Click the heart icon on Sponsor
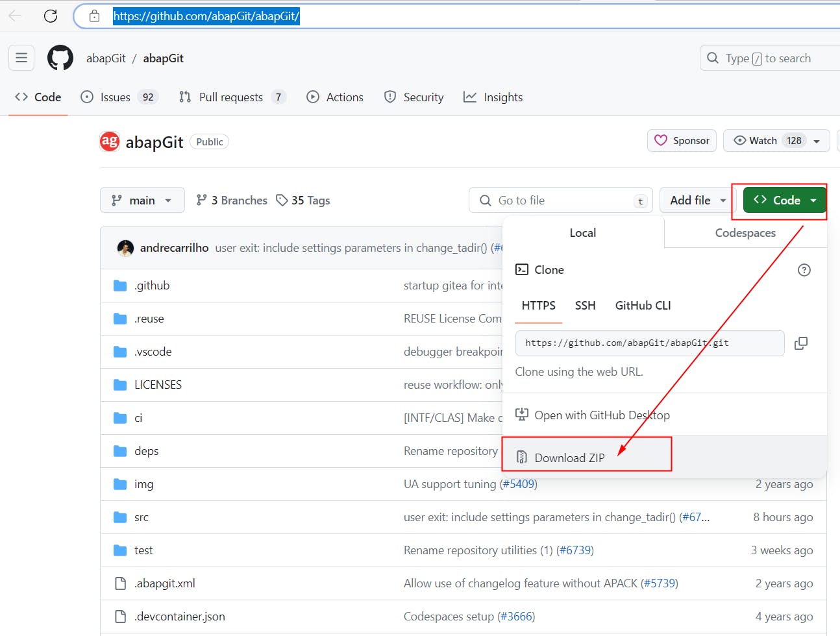The image size is (840, 636). click(x=661, y=140)
